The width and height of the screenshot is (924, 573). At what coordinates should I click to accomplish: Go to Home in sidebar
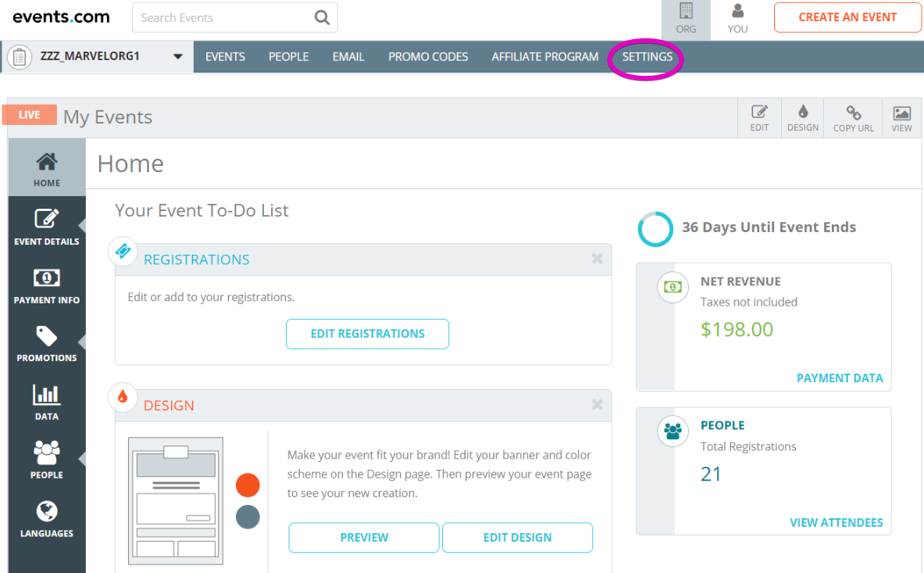47,169
